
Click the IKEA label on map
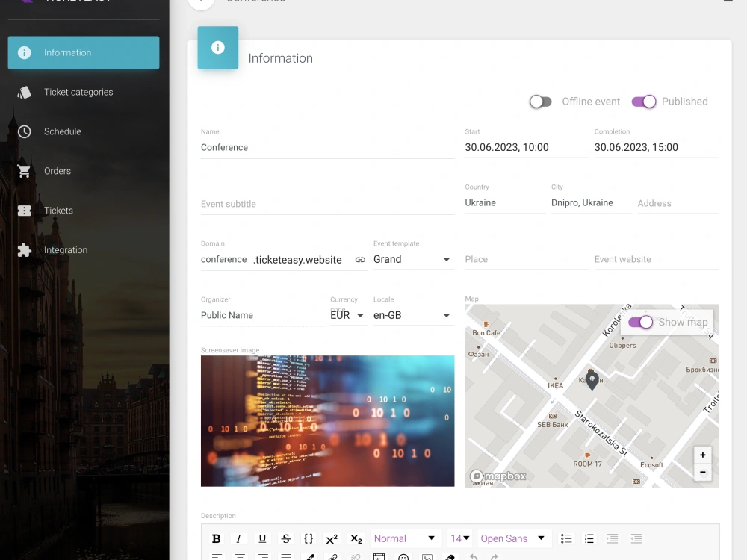[x=556, y=386]
